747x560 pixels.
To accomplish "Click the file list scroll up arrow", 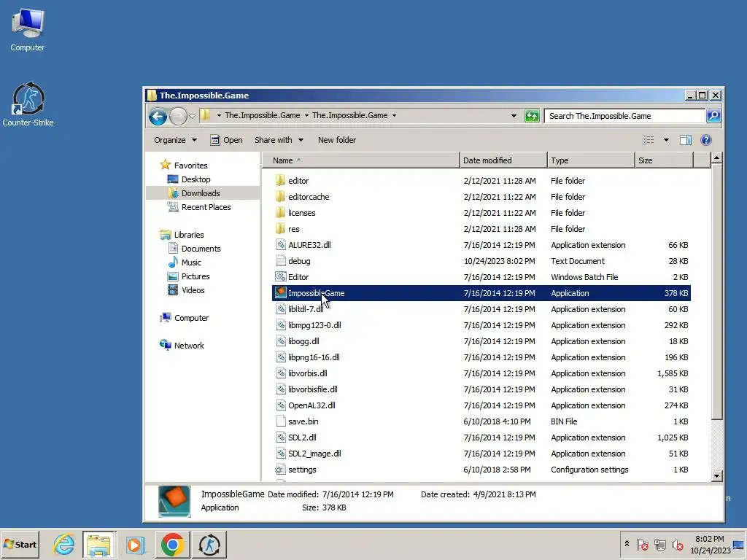I will pos(716,157).
